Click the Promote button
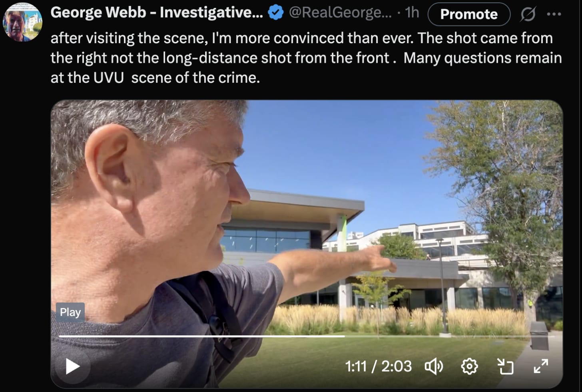Screen dimensions: 582x392 click(469, 14)
